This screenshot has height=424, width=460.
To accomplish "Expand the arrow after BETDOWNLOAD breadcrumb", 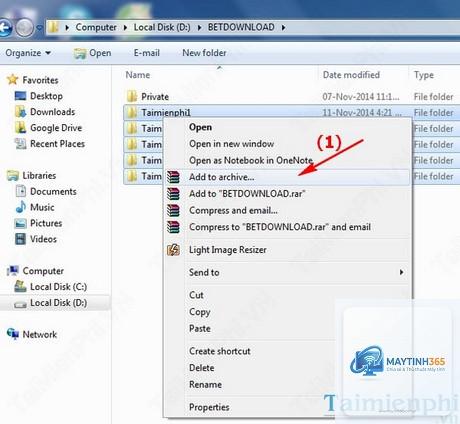I will [x=283, y=27].
